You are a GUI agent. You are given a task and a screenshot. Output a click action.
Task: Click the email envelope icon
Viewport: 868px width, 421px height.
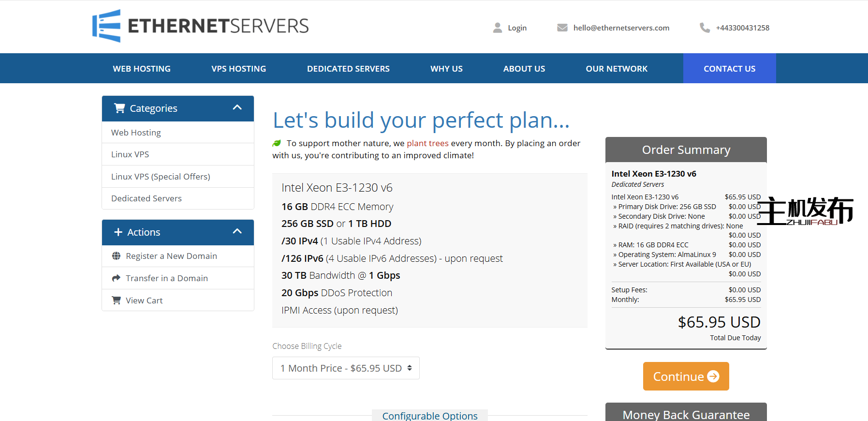point(562,28)
